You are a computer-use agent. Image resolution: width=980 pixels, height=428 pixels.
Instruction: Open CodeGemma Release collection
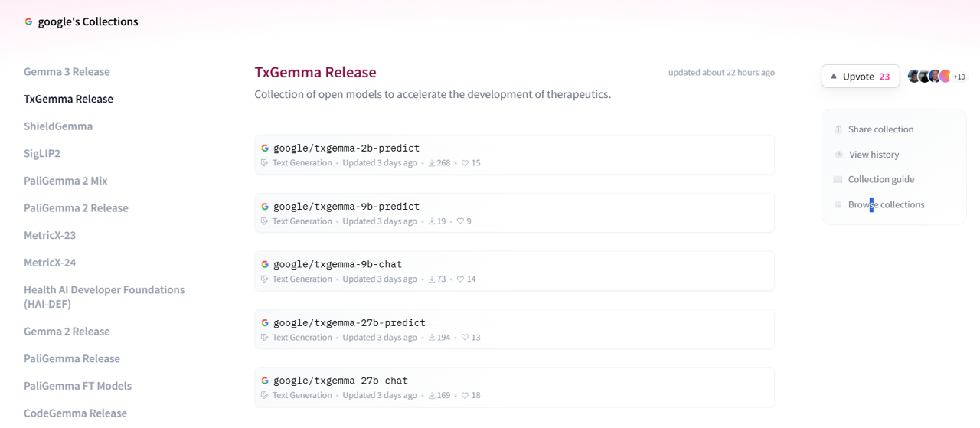coord(75,413)
